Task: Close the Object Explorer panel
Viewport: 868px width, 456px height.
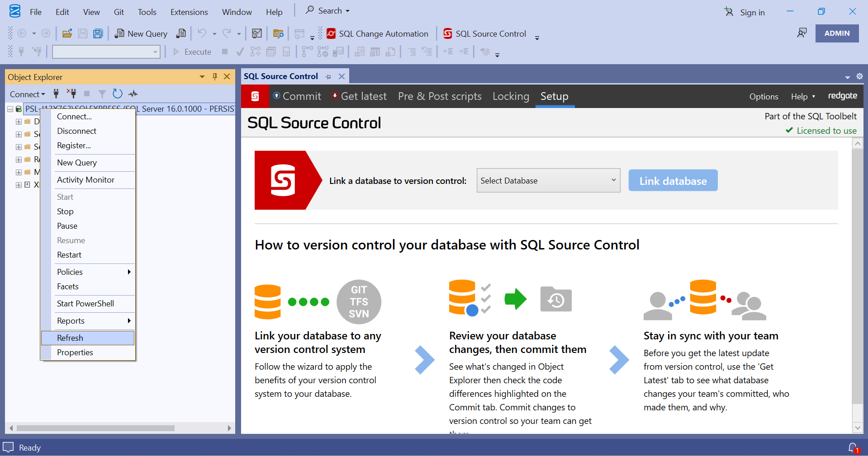Action: click(227, 77)
